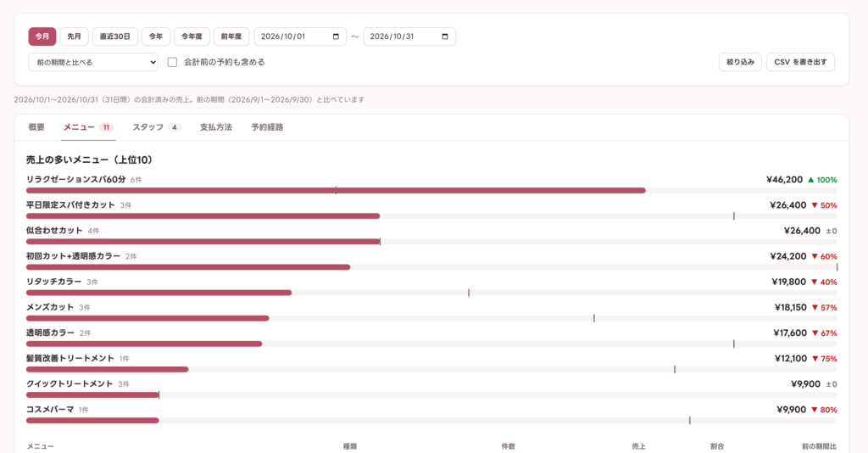Click the ▼ 80% change indicator
The height and width of the screenshot is (453, 868).
(824, 410)
